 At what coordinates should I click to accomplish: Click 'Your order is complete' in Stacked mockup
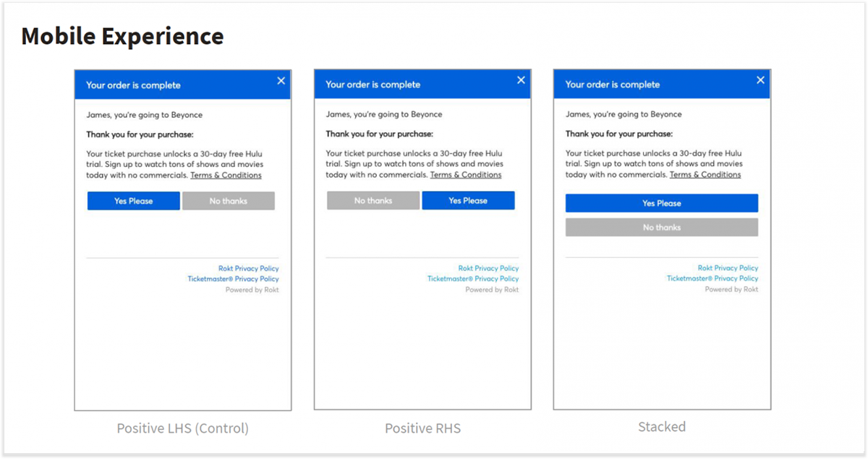coord(613,85)
